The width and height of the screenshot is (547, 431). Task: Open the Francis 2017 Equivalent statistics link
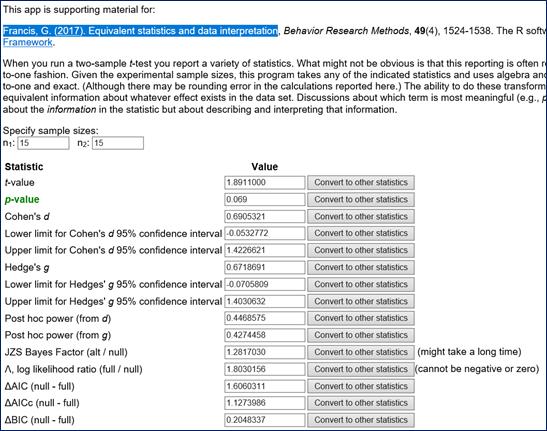pos(141,31)
